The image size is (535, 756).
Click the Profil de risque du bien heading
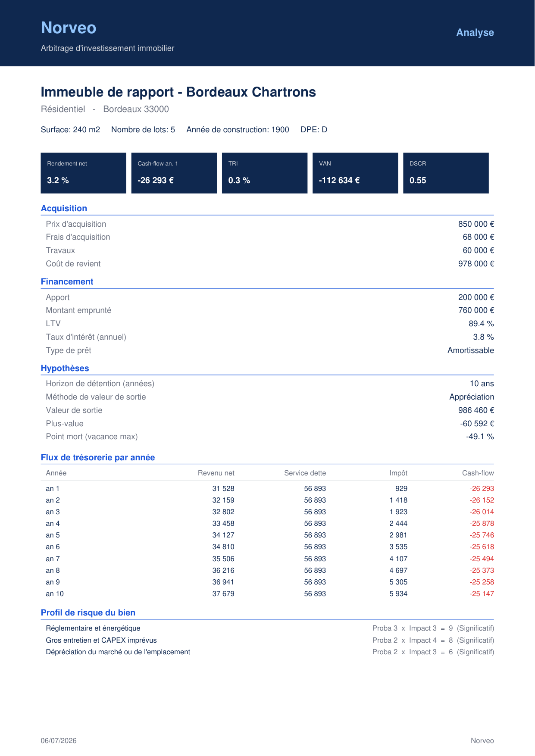click(x=88, y=613)
